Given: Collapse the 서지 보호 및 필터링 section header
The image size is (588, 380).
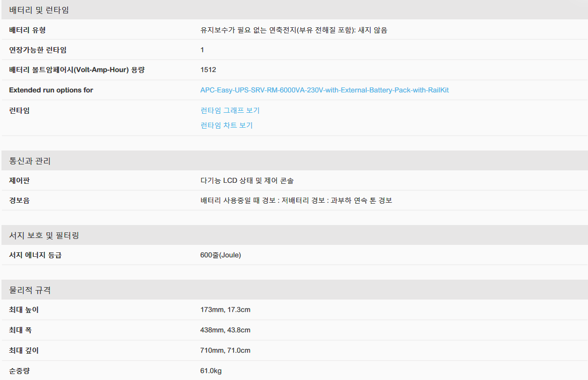Looking at the screenshot, I should 44,235.
